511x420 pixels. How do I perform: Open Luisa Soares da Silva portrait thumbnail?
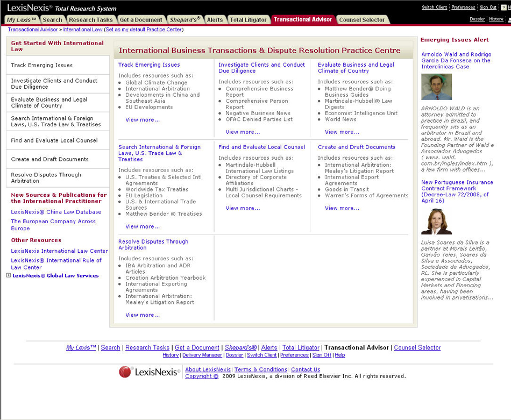436,222
